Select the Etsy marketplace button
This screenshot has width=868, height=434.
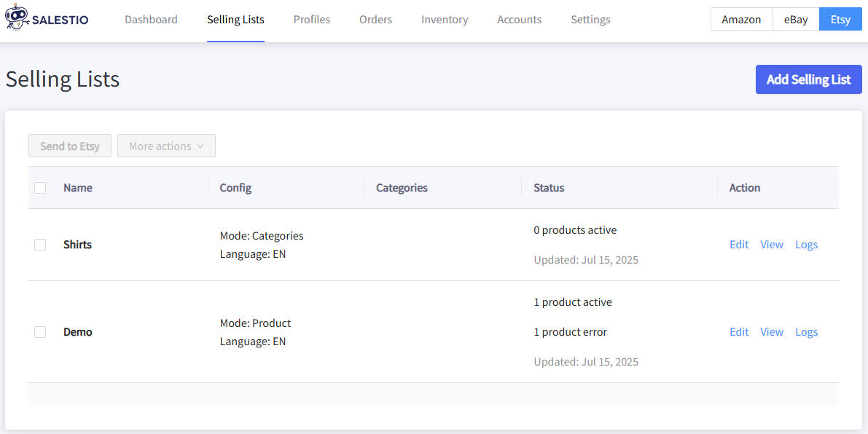tap(840, 20)
